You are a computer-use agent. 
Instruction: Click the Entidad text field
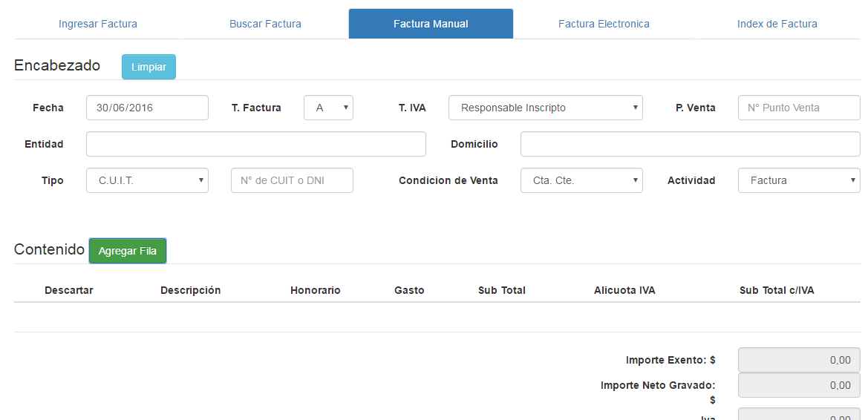pos(255,144)
